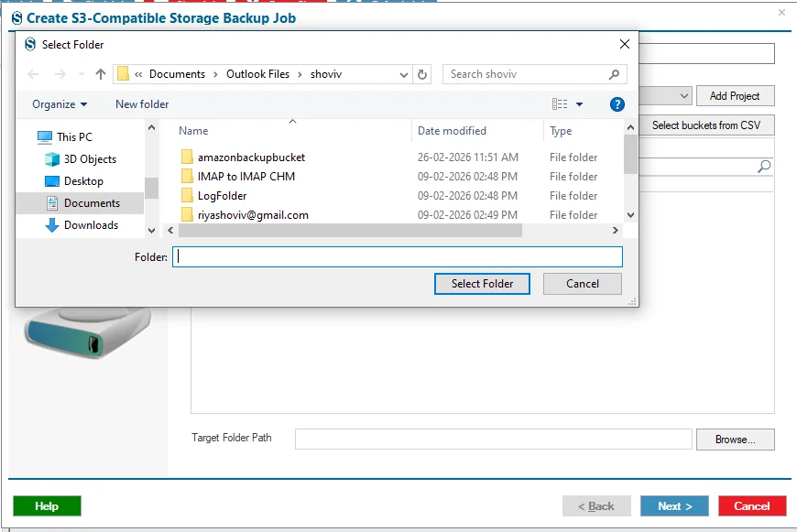Select the riyashoviv@gmail.com folder
The width and height of the screenshot is (797, 532).
pos(253,215)
